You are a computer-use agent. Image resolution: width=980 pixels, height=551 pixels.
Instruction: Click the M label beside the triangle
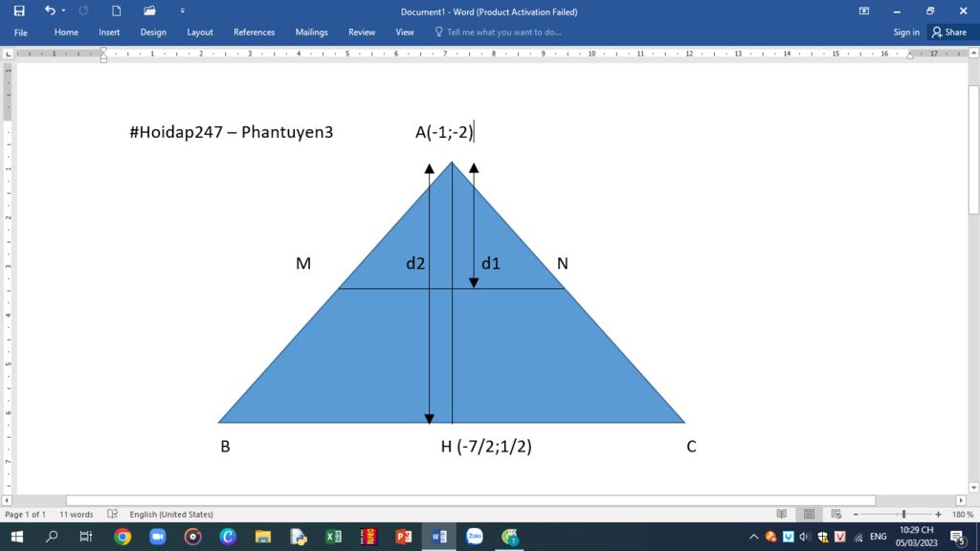(303, 264)
